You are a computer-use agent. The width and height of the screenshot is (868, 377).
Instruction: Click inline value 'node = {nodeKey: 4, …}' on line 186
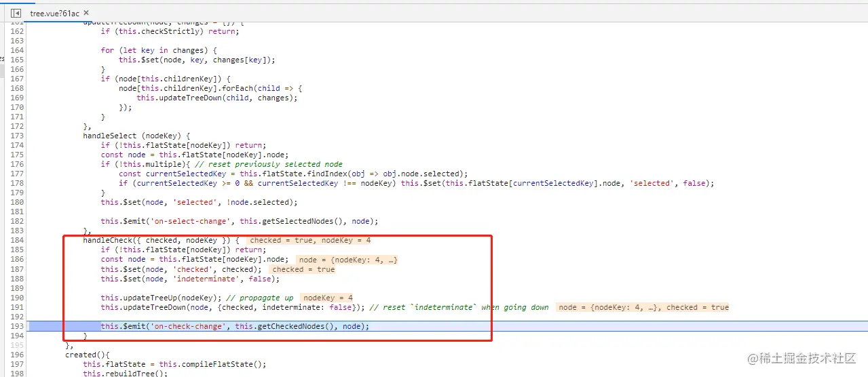(348, 260)
